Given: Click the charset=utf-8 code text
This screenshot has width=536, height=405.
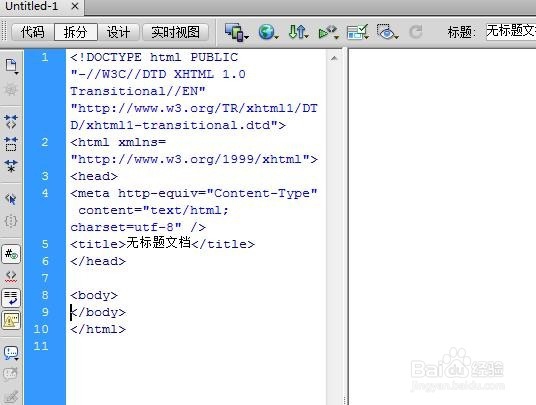Looking at the screenshot, I should tap(126, 227).
